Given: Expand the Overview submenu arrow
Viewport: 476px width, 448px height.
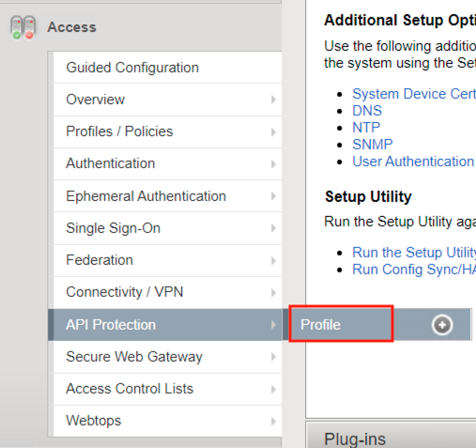Looking at the screenshot, I should (273, 100).
